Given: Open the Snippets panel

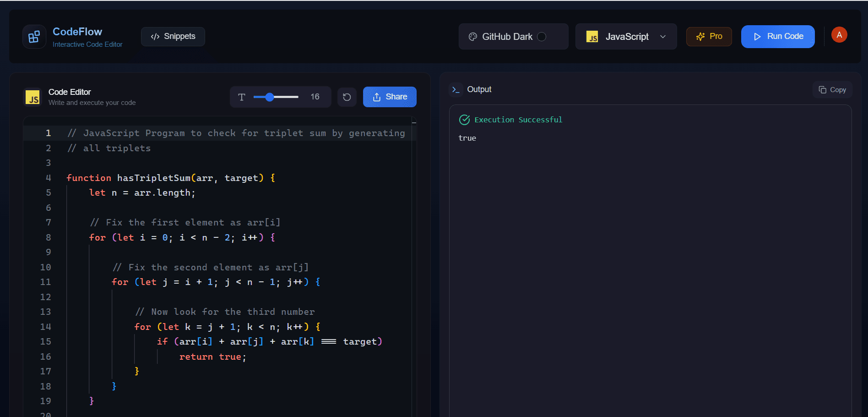Looking at the screenshot, I should click(x=173, y=37).
